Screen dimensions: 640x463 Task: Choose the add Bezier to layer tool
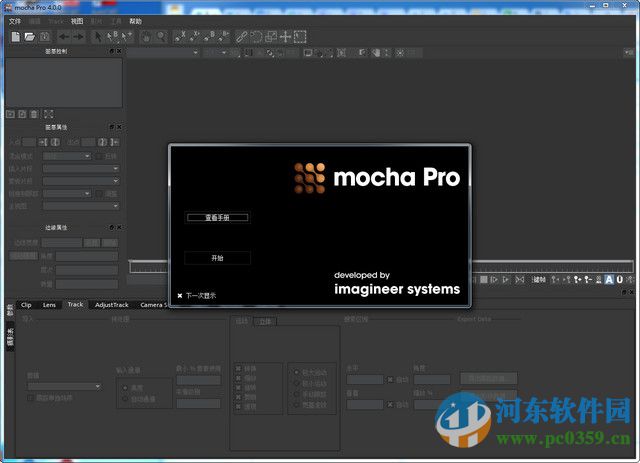click(x=224, y=37)
